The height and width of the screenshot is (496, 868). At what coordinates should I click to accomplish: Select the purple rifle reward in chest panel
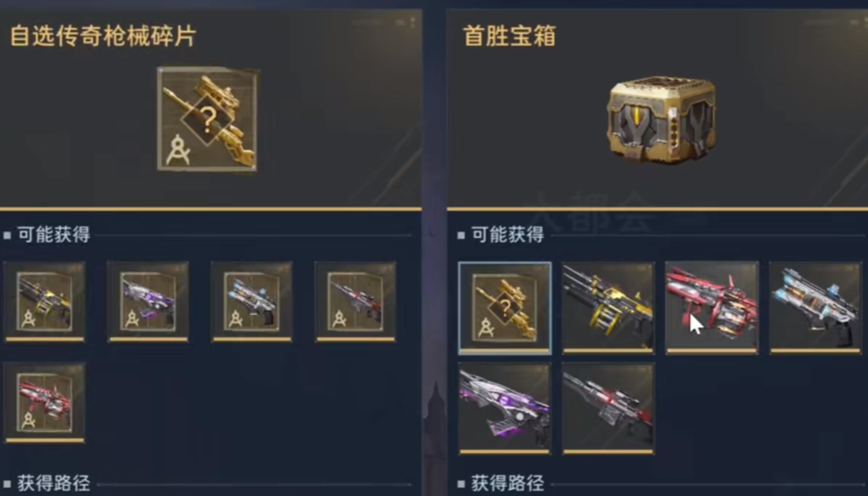pos(505,409)
